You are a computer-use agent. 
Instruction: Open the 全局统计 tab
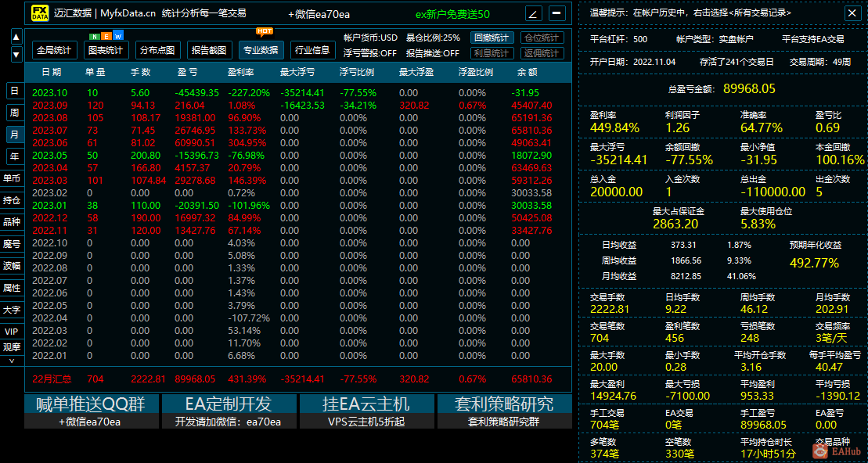tap(54, 50)
